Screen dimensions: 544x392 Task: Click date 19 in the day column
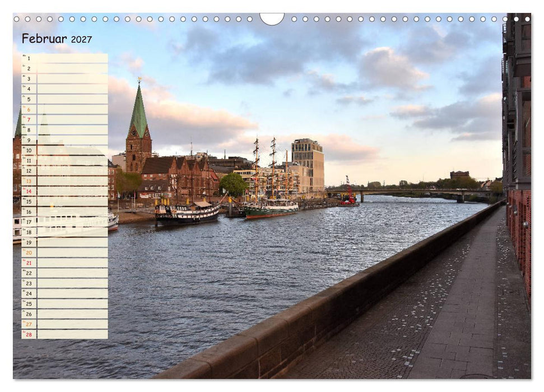click(29, 242)
